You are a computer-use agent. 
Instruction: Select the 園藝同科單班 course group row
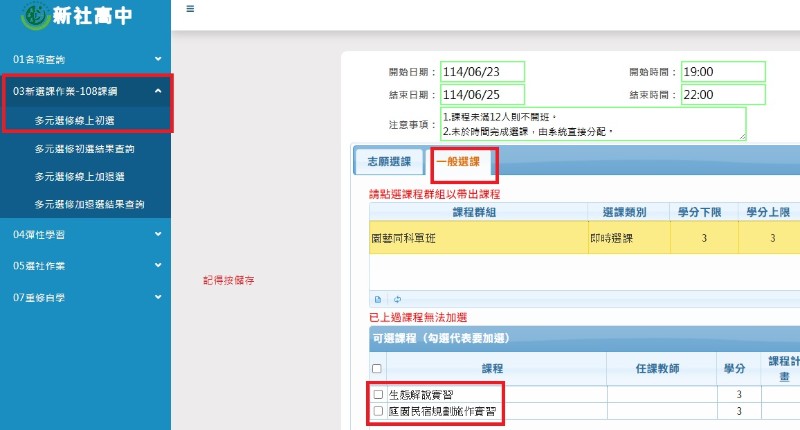pyautogui.click(x=476, y=239)
